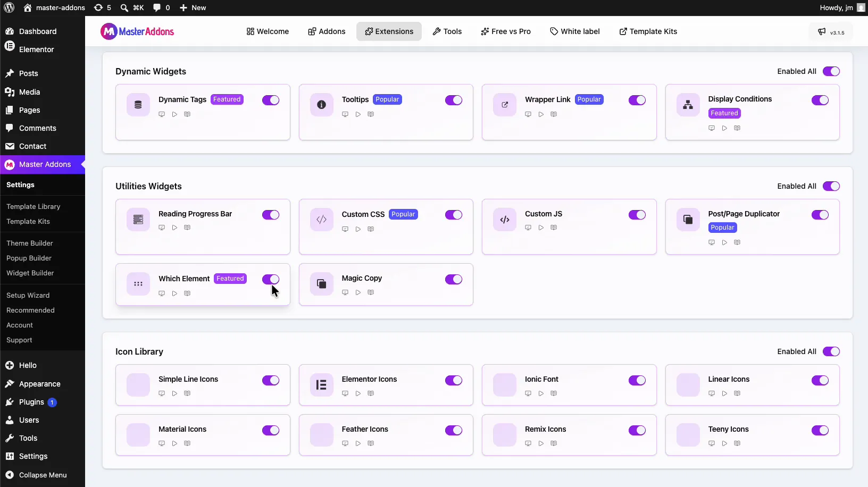Play video tutorial for Feather Icons
The image size is (868, 487).
(358, 443)
